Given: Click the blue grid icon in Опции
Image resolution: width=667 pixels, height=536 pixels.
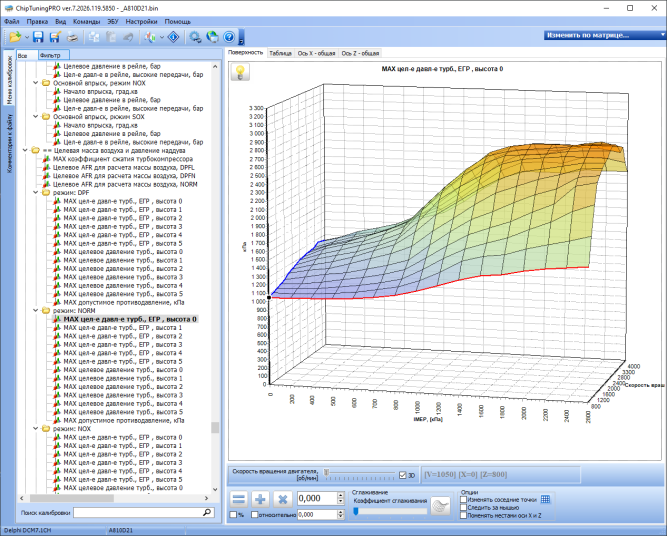Looking at the screenshot, I should point(545,499).
